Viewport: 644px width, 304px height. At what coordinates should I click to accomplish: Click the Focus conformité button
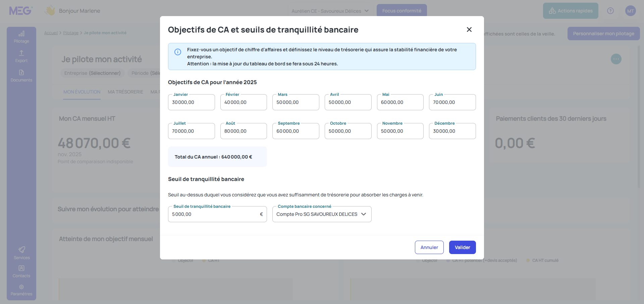coord(402,11)
